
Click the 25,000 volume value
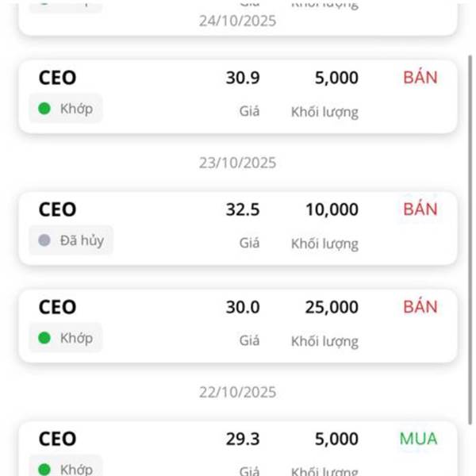tap(332, 308)
